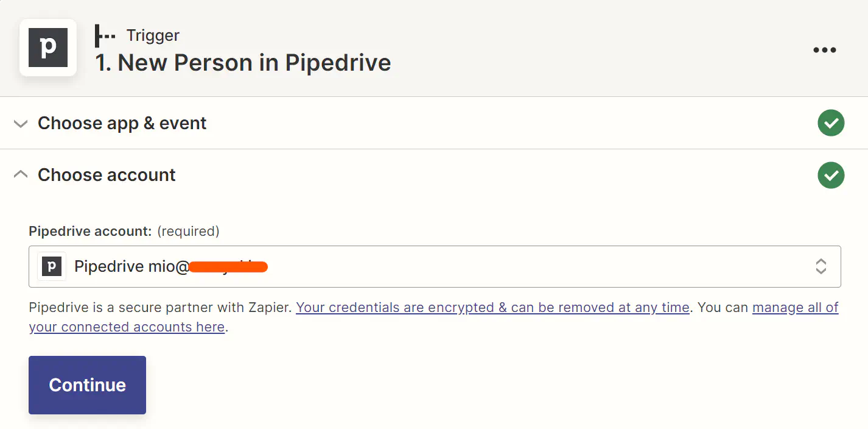This screenshot has height=429, width=868.
Task: Select the Trigger label in the header
Action: click(152, 35)
